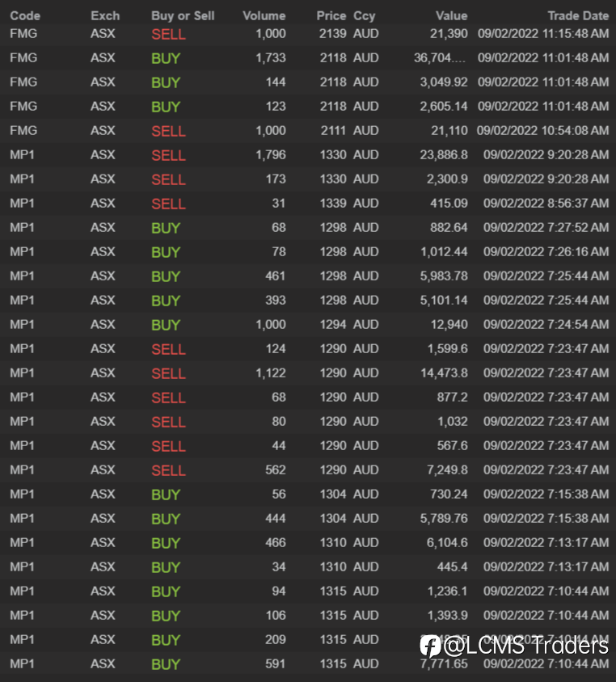Click the Trade Date column header

pyautogui.click(x=578, y=15)
